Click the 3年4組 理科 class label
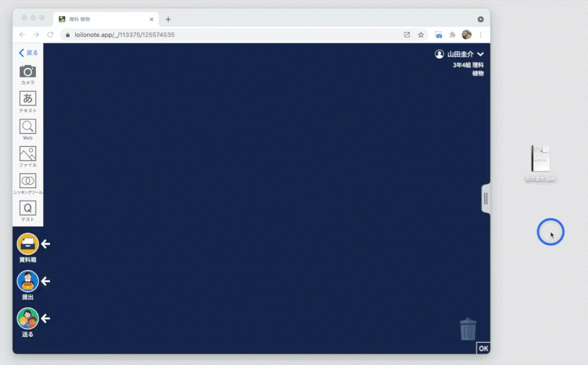 pos(468,65)
